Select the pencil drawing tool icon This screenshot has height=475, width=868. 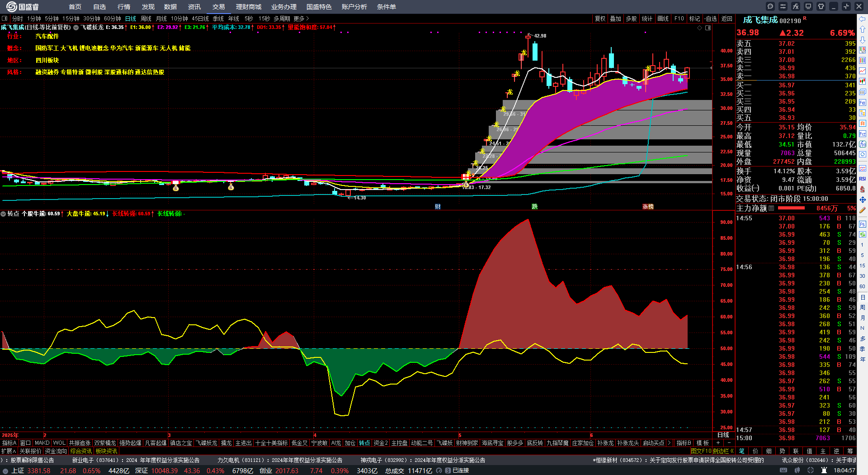(x=863, y=210)
